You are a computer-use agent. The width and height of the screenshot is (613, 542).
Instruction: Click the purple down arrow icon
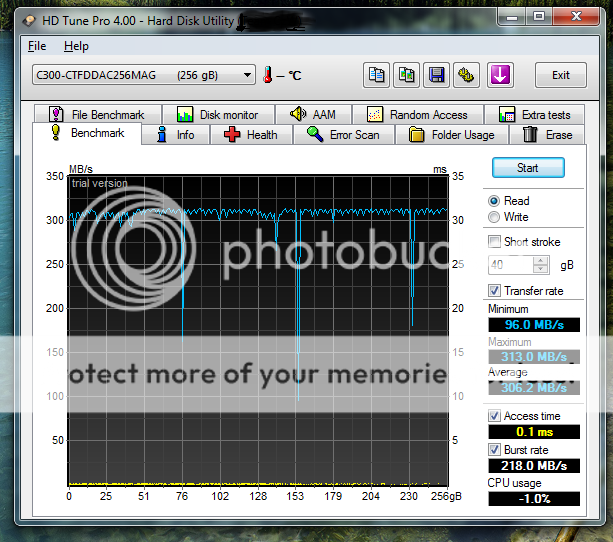pos(501,75)
